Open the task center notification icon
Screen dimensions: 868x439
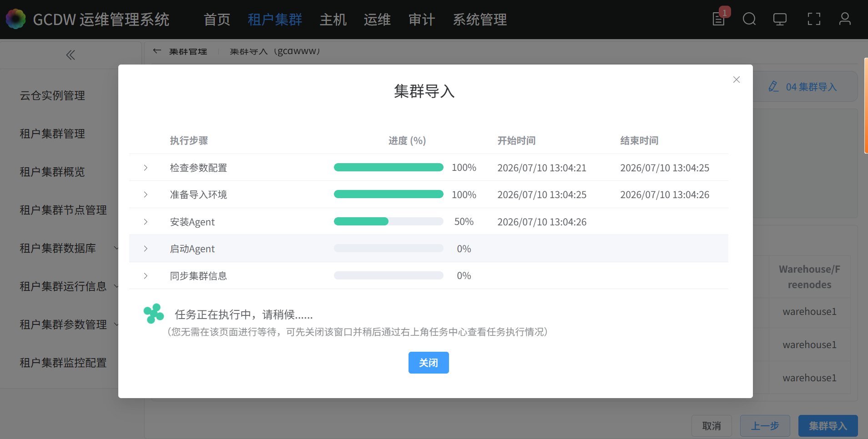click(x=719, y=19)
